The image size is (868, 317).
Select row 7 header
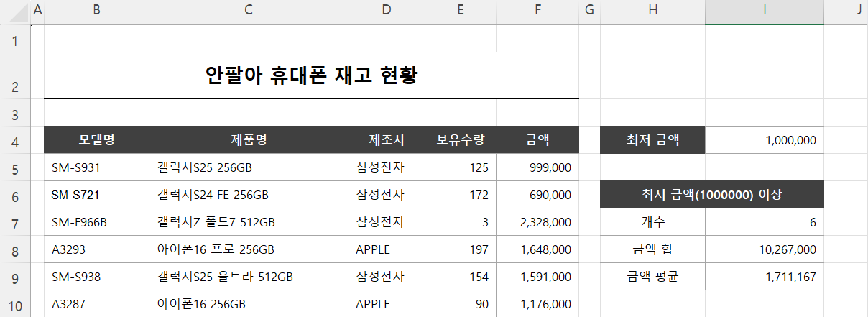[15, 222]
